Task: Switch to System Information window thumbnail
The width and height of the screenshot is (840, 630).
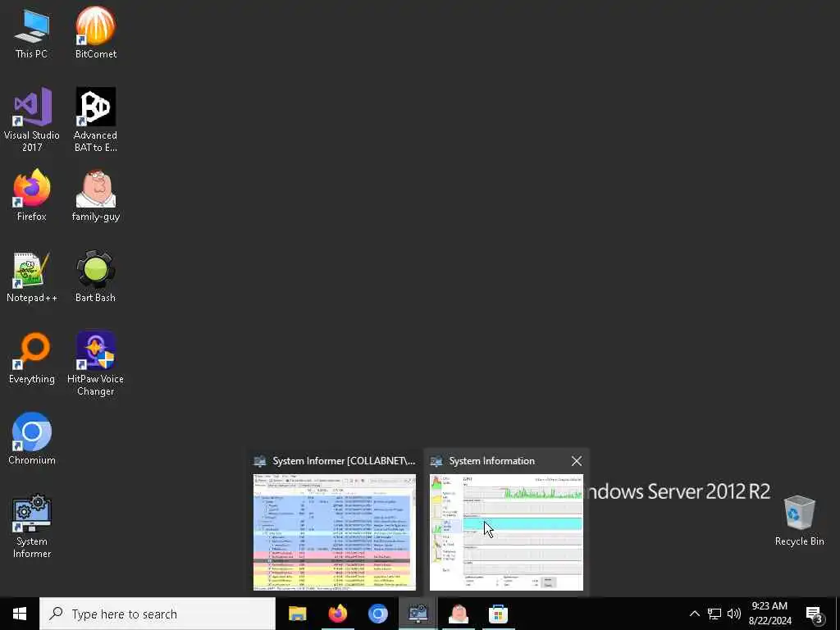Action: click(x=506, y=532)
